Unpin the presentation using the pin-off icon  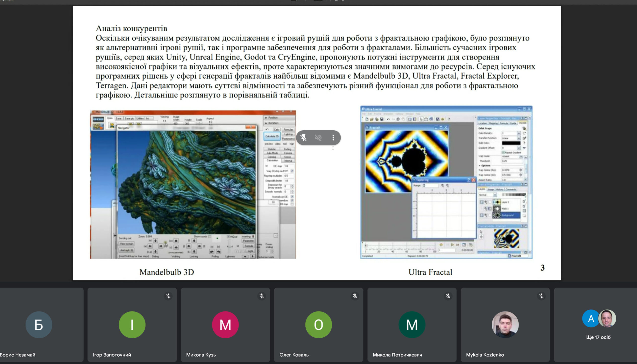click(303, 138)
